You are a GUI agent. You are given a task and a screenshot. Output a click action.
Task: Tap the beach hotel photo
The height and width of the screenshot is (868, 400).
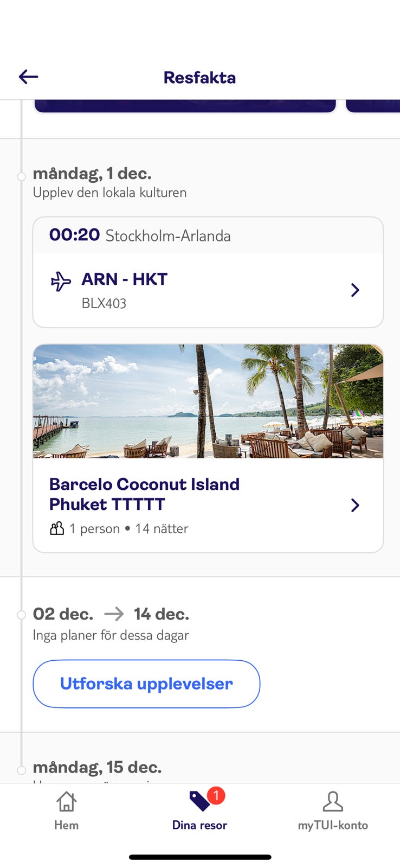point(208,401)
